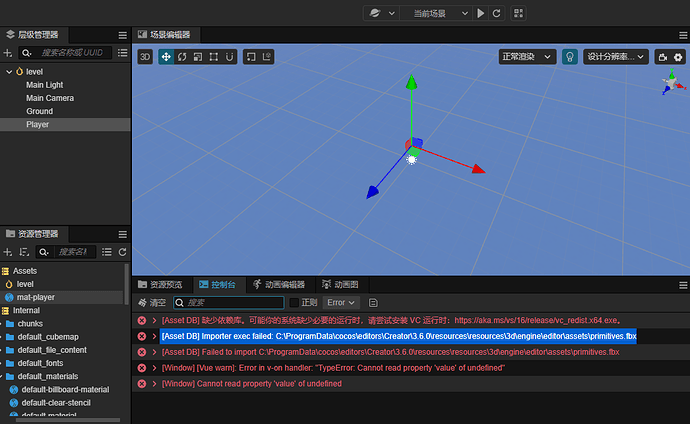Select default-clear-stencil asset

pyautogui.click(x=56, y=403)
